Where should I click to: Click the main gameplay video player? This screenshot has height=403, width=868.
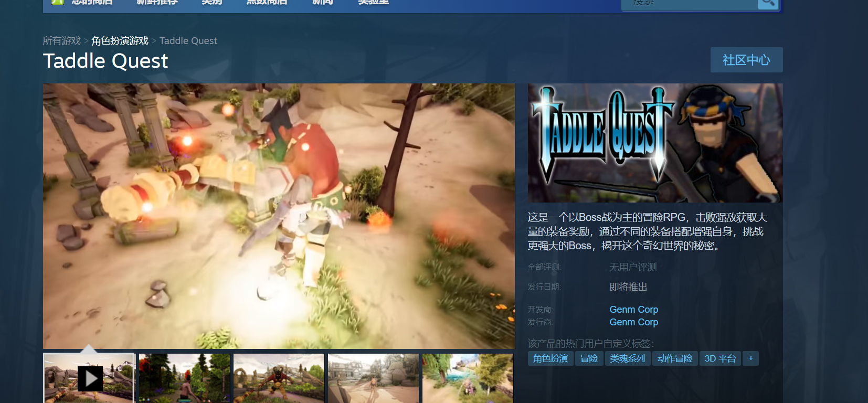(279, 216)
